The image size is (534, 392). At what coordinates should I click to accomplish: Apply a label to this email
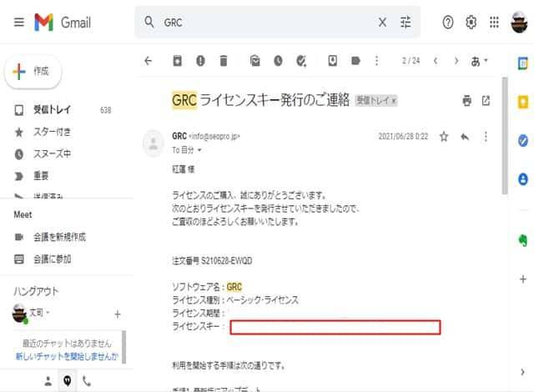click(x=355, y=61)
